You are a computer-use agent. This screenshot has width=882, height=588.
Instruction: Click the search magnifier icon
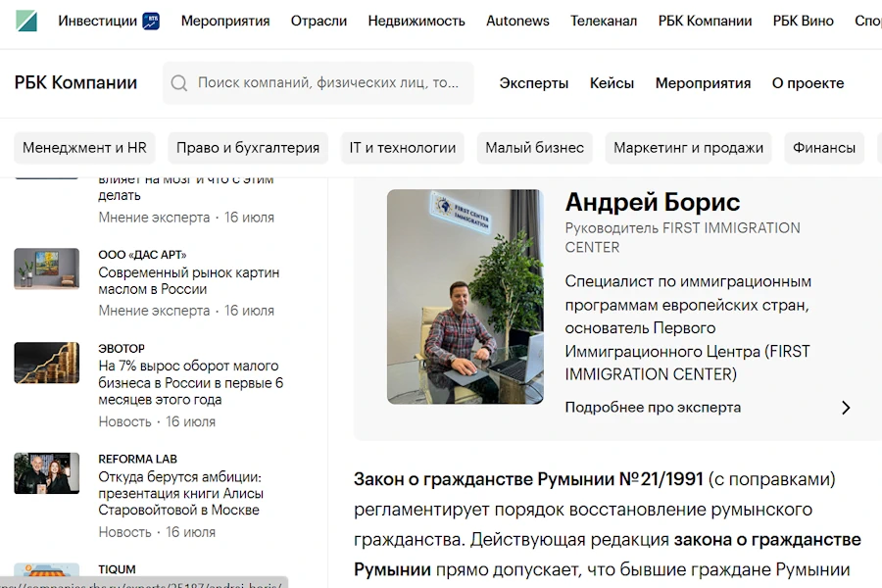pos(179,83)
